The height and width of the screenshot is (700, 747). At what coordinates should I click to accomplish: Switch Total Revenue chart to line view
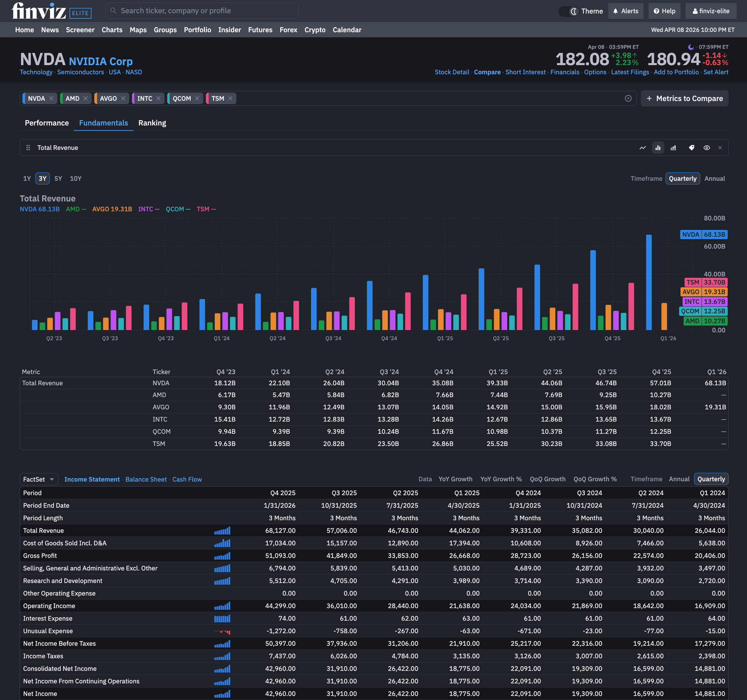click(643, 148)
